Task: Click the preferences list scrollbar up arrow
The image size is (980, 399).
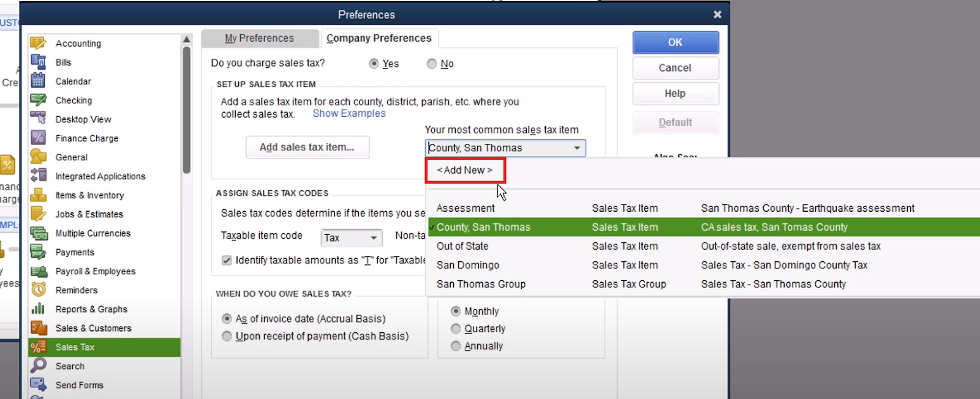Action: click(187, 40)
